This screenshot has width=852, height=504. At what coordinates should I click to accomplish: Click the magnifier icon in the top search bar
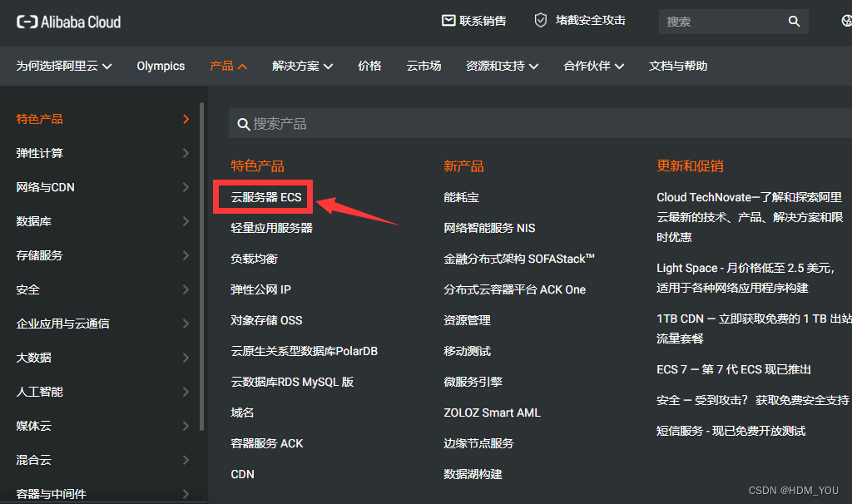pyautogui.click(x=794, y=21)
